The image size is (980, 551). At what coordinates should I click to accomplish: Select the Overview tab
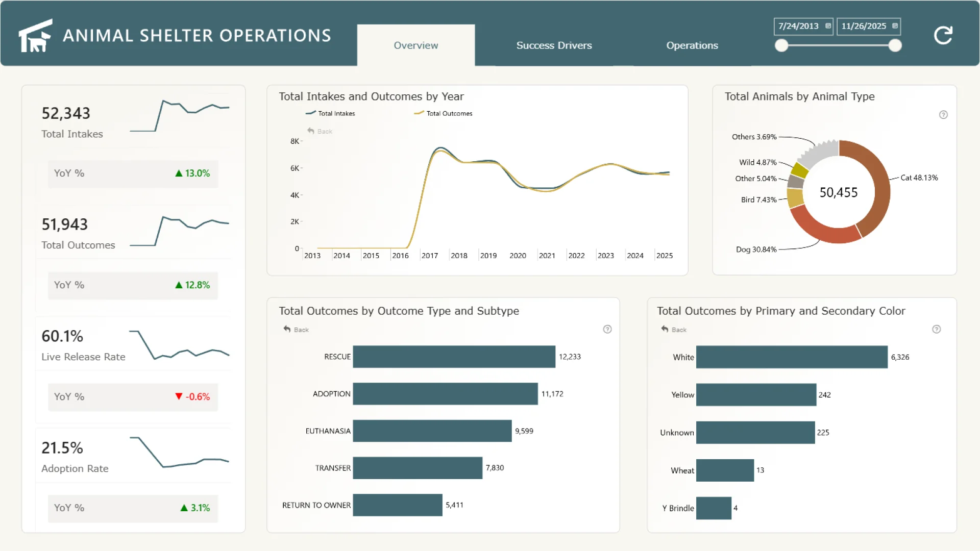(415, 45)
